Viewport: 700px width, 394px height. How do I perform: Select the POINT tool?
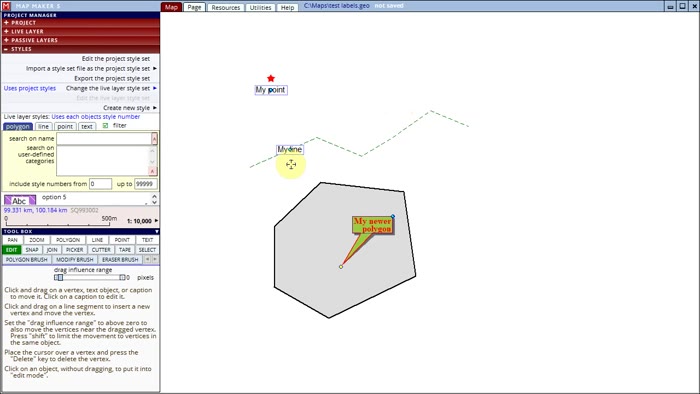tap(122, 240)
